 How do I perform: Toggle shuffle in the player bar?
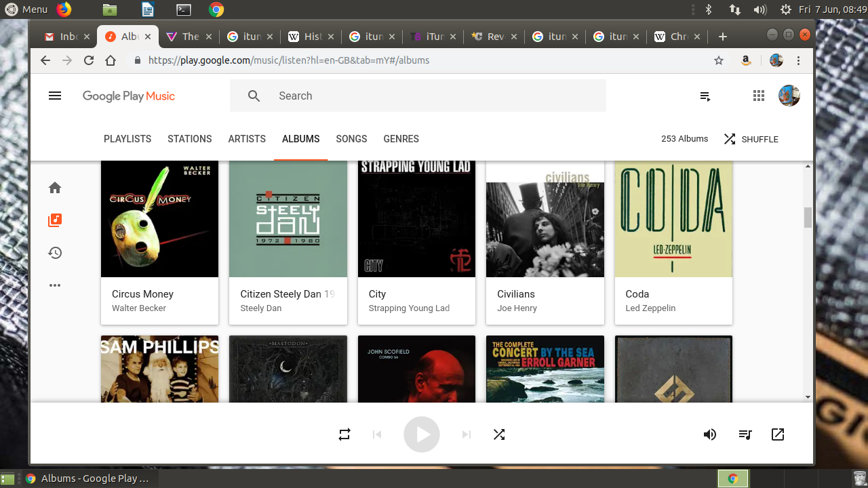point(499,434)
